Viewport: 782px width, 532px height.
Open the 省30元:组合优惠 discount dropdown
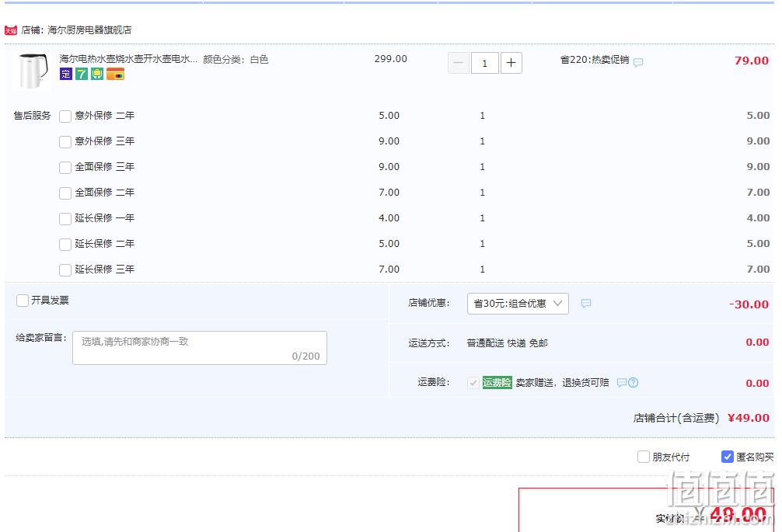click(518, 304)
